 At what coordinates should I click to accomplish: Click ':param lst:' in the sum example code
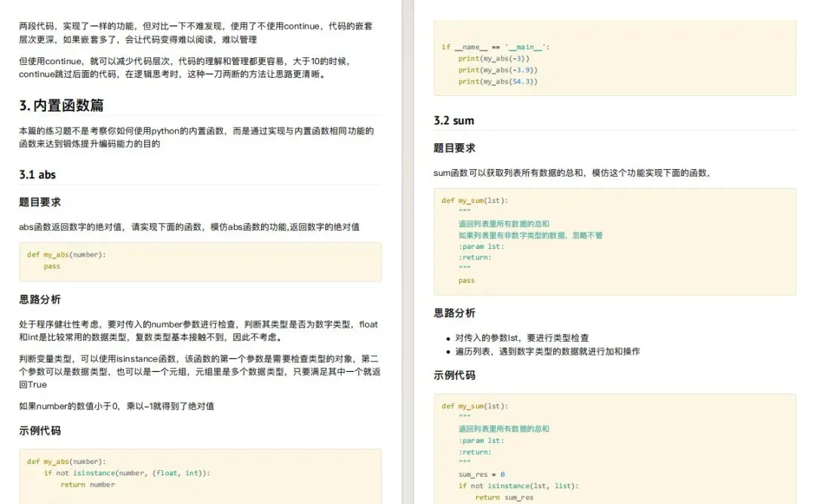point(481,441)
